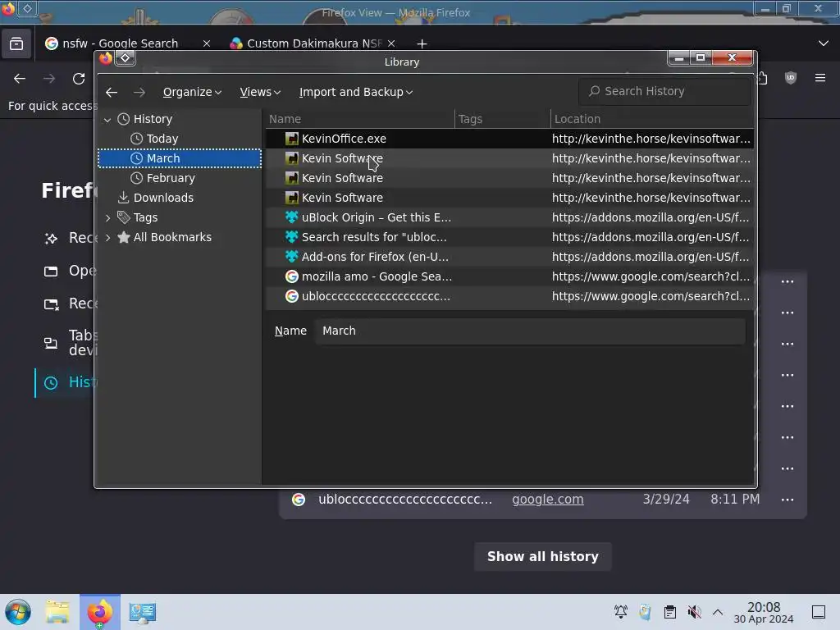Select the Search results for "ubloc..." entry
The width and height of the screenshot is (840, 630).
[x=509, y=237]
